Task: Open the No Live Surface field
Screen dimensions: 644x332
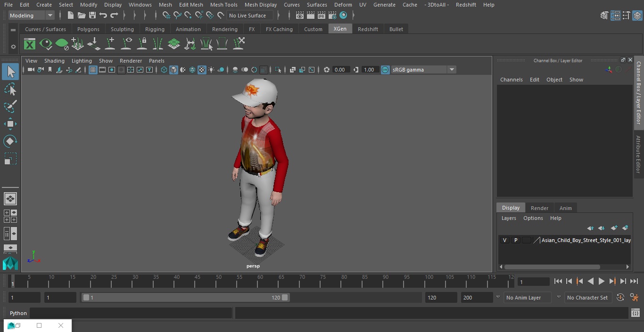Action: (x=250, y=16)
